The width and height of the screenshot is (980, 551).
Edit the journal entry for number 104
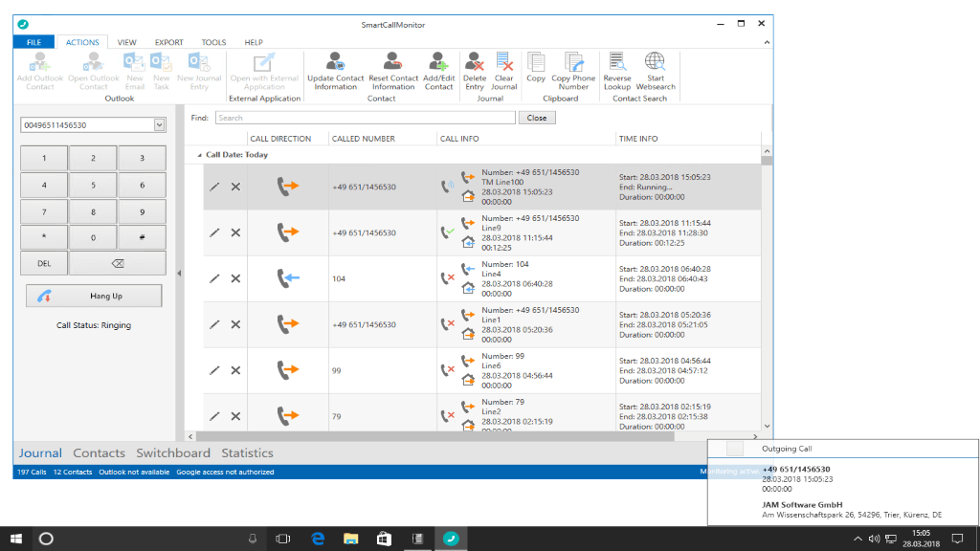tap(214, 278)
